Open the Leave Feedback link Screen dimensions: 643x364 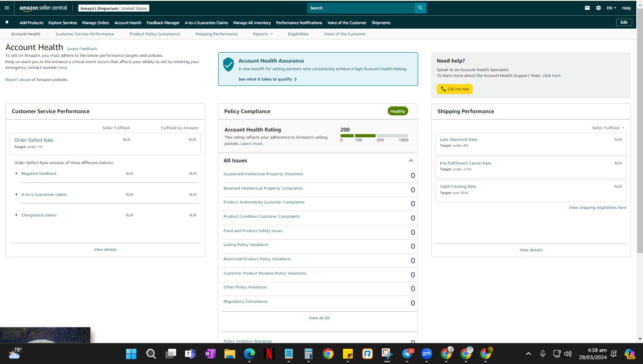pyautogui.click(x=82, y=49)
